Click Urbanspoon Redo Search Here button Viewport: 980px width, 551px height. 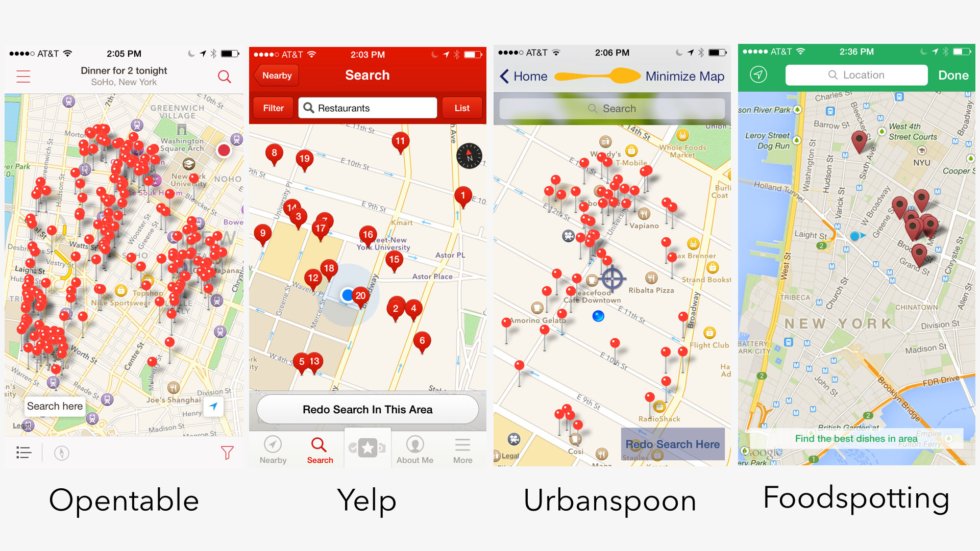point(674,444)
